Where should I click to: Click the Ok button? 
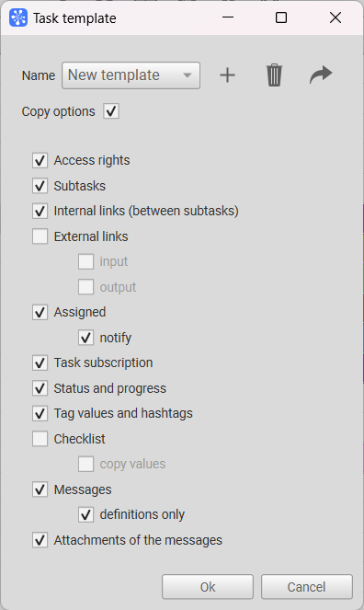(208, 587)
